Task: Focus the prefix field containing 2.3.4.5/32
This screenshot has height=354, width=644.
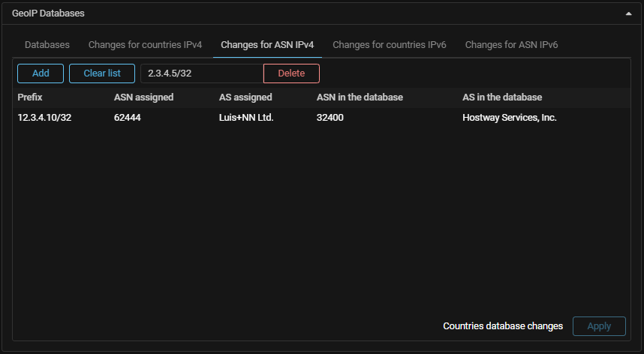Action: pyautogui.click(x=201, y=73)
